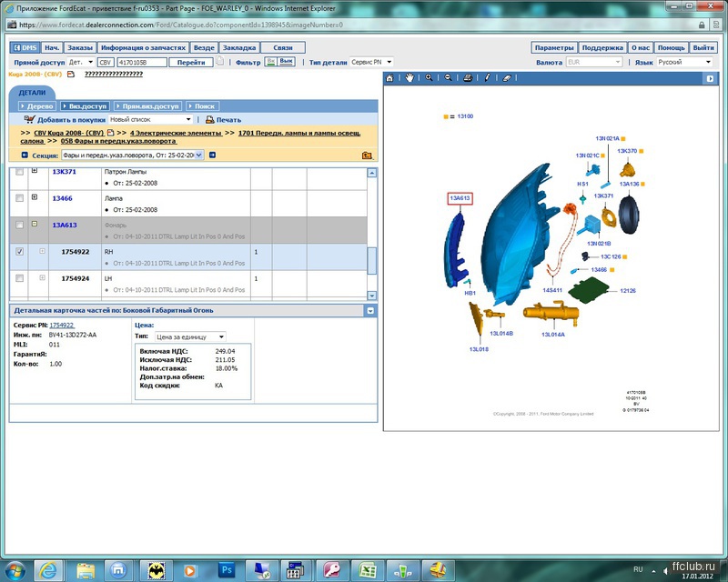This screenshot has width=728, height=582.
Task: Open Access key icon in taskbar
Action: [x=332, y=569]
